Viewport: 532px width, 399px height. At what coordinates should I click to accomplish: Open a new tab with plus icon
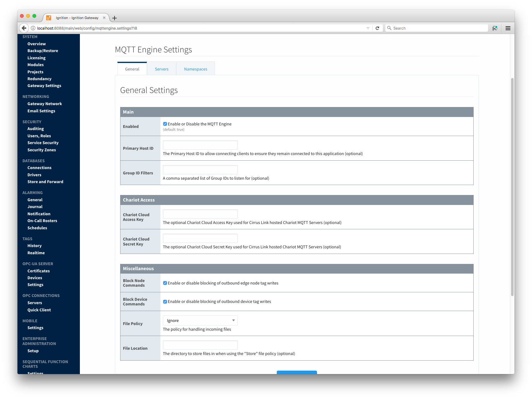(115, 18)
